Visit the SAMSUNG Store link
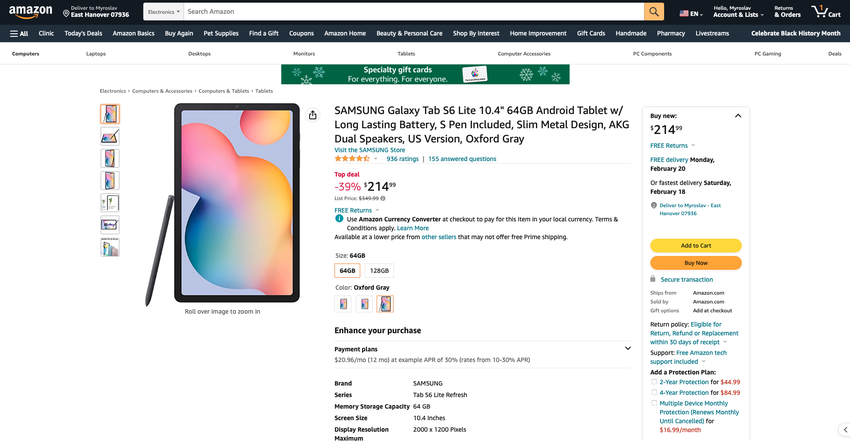 [x=369, y=149]
